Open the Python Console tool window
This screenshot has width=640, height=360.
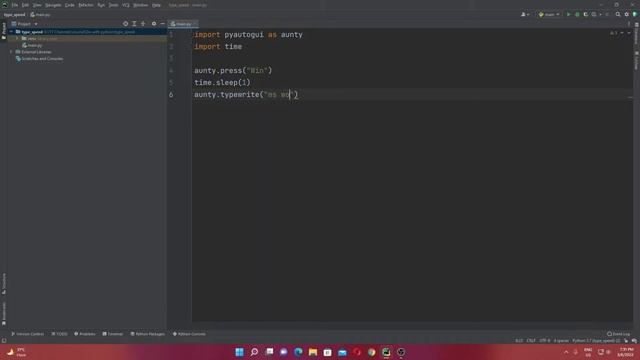pyautogui.click(x=189, y=334)
